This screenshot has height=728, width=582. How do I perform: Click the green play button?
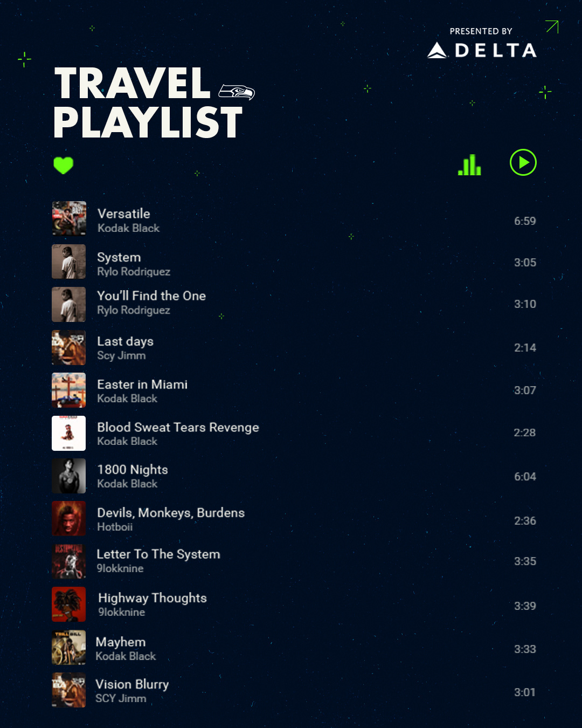(x=523, y=162)
